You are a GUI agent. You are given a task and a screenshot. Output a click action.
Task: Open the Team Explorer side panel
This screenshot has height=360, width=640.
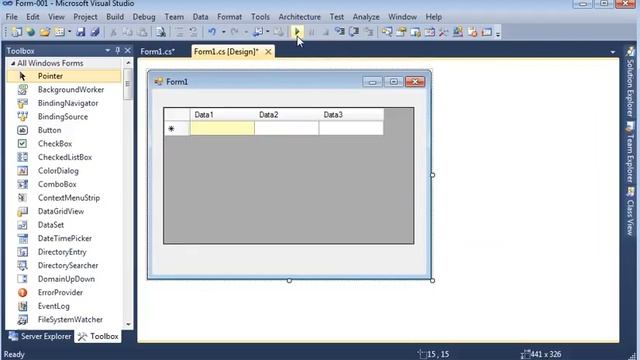(630, 153)
